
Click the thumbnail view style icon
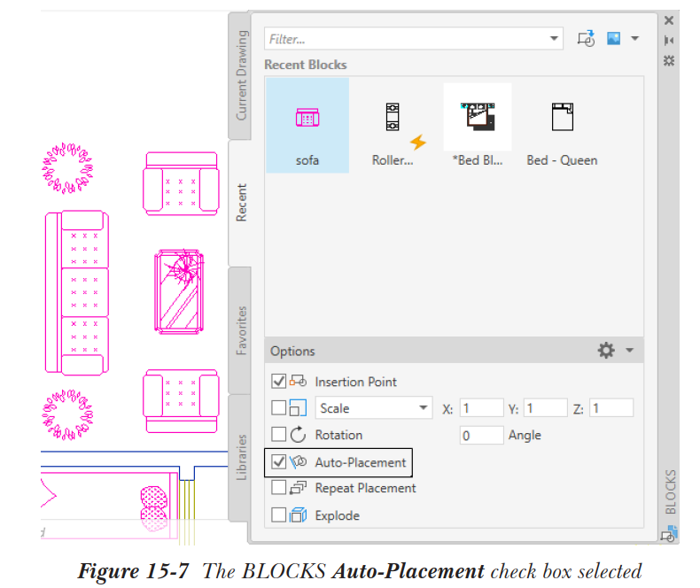point(613,38)
